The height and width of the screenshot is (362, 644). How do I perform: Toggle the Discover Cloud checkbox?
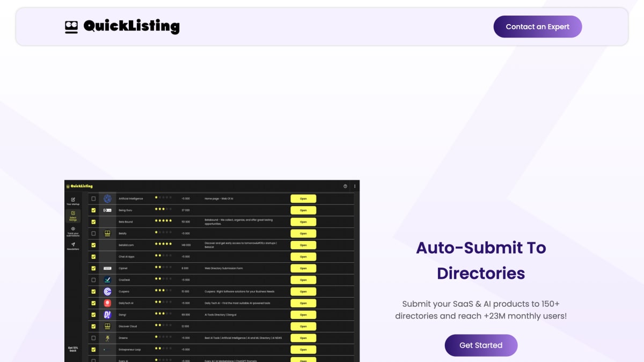coord(93,326)
